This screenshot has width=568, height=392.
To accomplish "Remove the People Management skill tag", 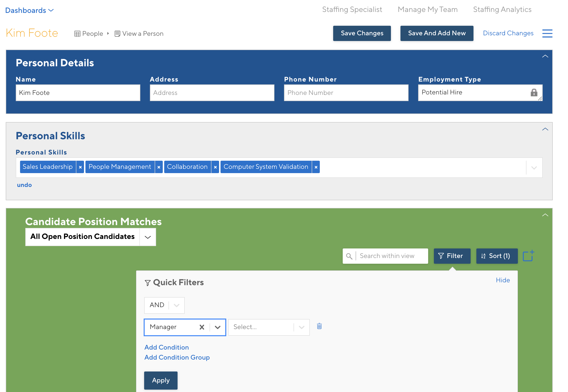I will point(159,167).
